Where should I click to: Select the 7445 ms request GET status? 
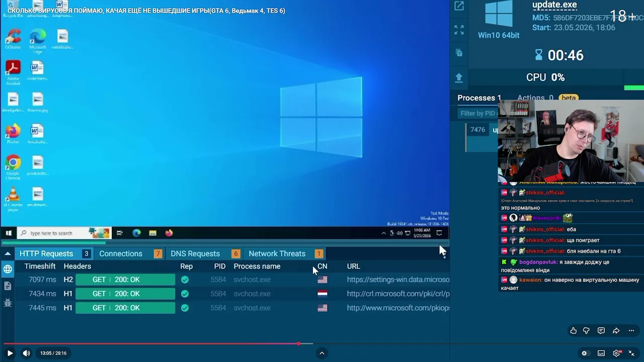[x=125, y=308]
